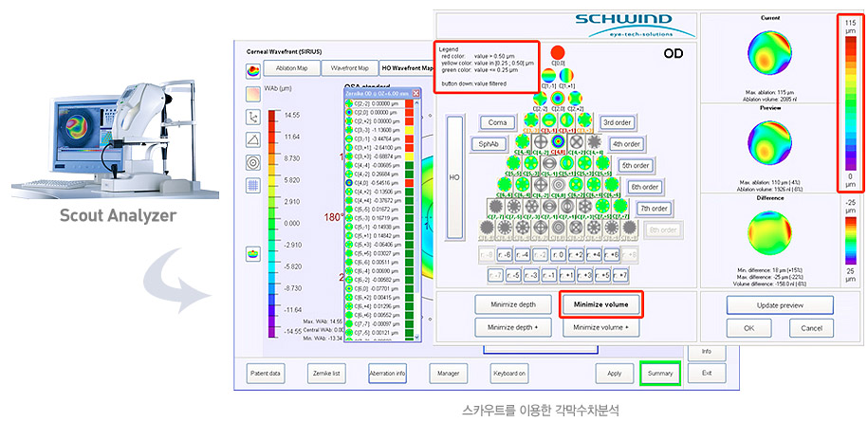Click the C[2,-2] astigmatism Zernike icon
The height and width of the screenshot is (422, 868).
[x=540, y=99]
